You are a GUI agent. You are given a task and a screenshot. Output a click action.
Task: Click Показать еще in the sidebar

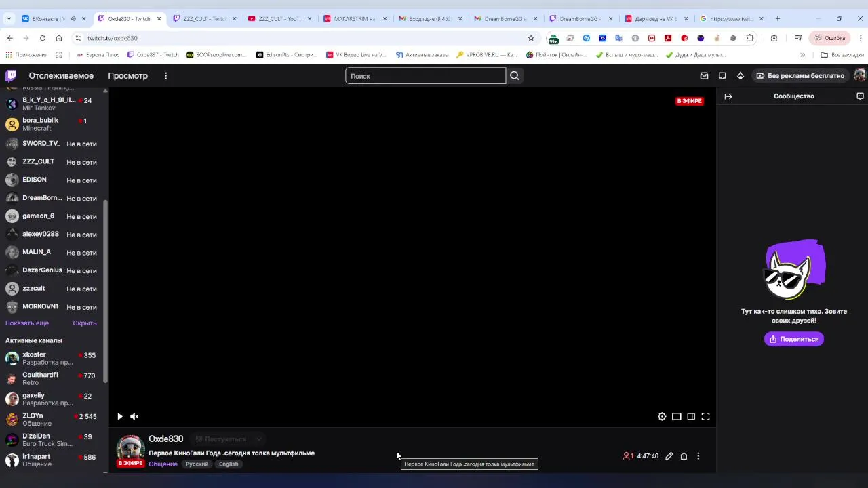pyautogui.click(x=27, y=323)
